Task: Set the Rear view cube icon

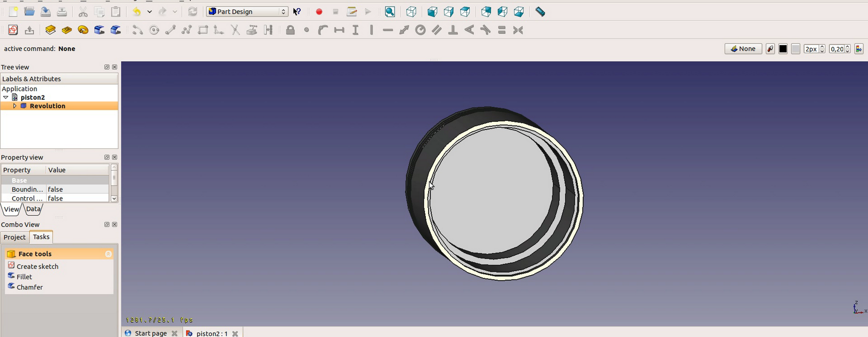Action: click(486, 11)
